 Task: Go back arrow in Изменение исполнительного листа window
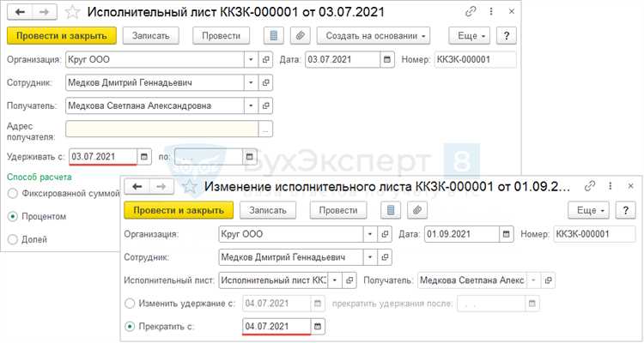pyautogui.click(x=137, y=187)
